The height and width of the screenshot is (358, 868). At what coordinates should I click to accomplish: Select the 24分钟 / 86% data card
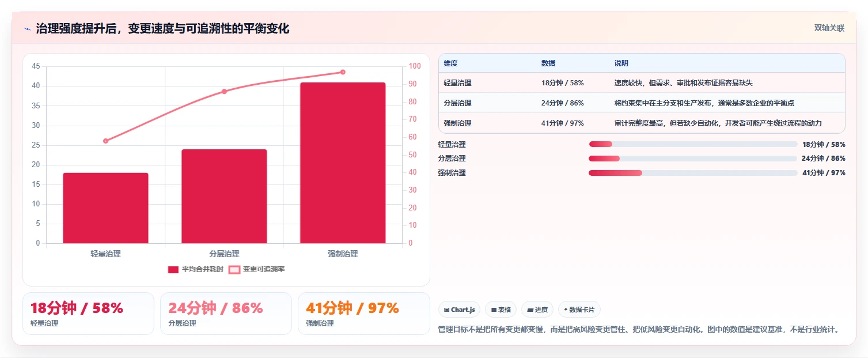click(226, 314)
